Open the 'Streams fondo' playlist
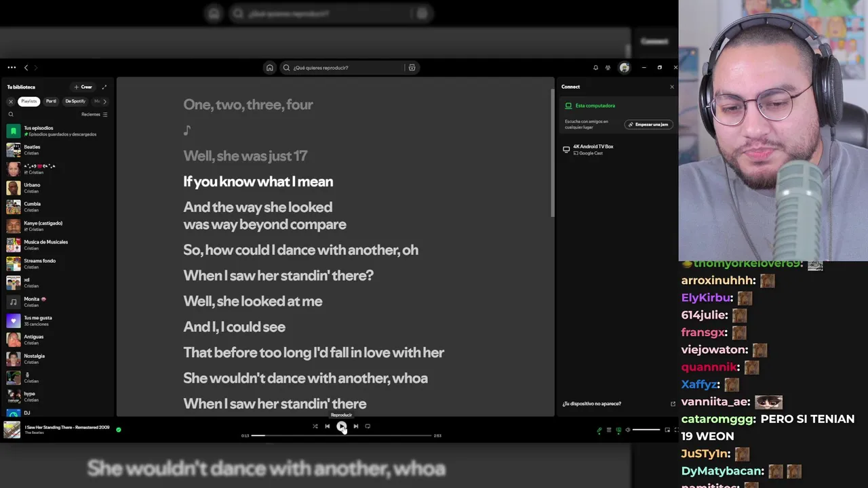The image size is (868, 488). pos(58,264)
